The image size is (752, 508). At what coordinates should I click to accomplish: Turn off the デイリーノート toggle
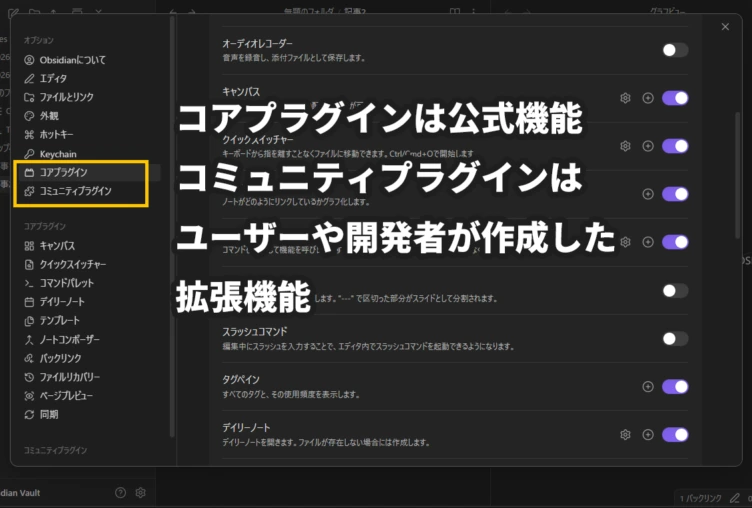point(675,434)
